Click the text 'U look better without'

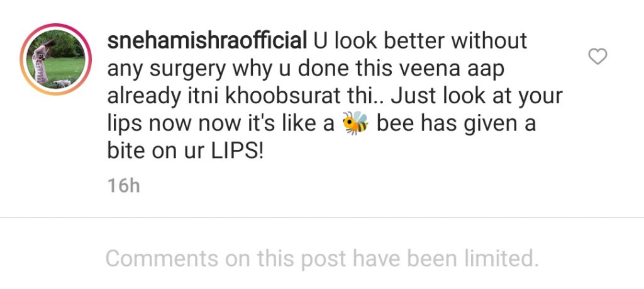(420, 41)
